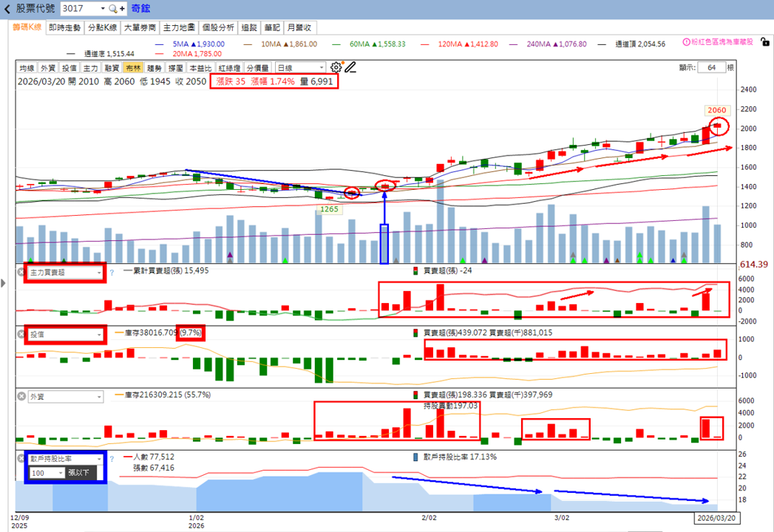The width and height of the screenshot is (774, 532).
Task: Toggle the 外資 overlay in chart toolbar
Action: coord(48,68)
